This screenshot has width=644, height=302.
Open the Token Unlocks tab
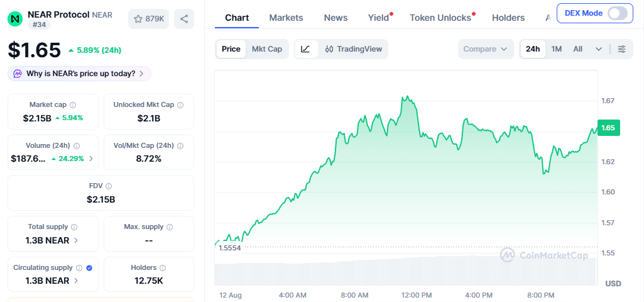pyautogui.click(x=440, y=18)
